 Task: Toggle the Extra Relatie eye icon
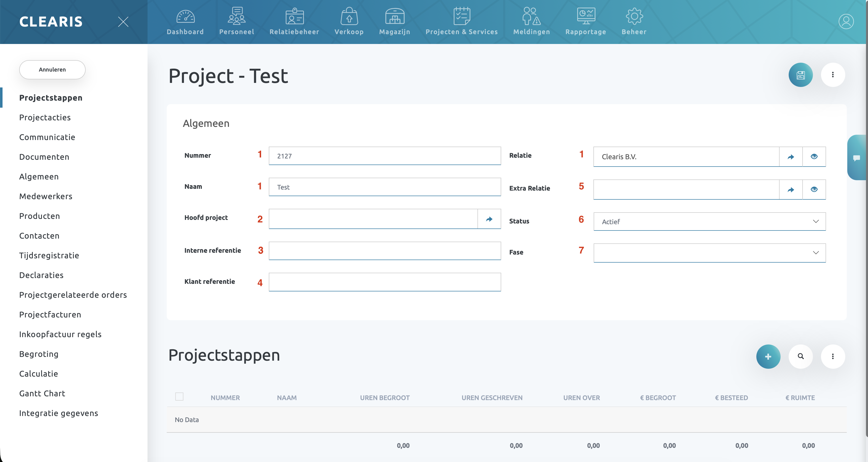tap(814, 189)
